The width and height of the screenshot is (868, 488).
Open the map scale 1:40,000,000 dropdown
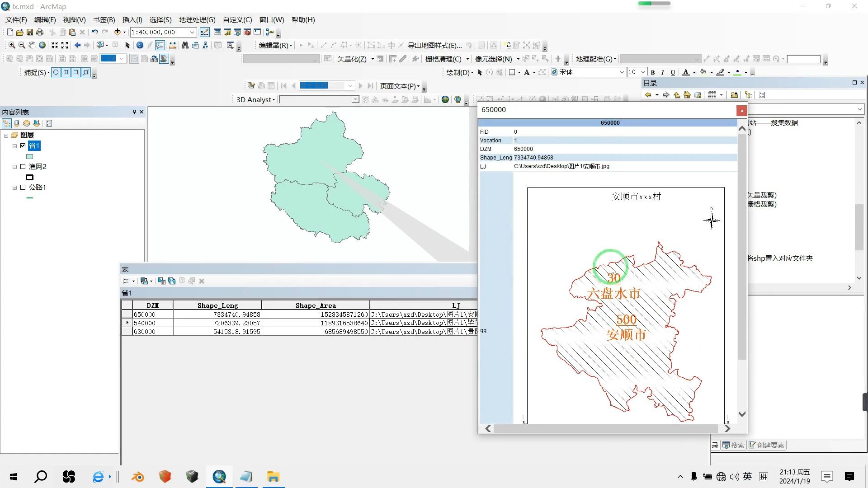[192, 32]
